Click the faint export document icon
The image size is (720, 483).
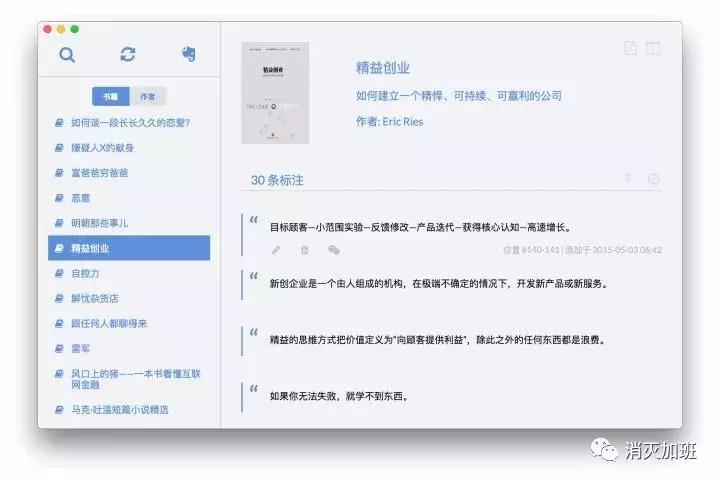coord(631,48)
